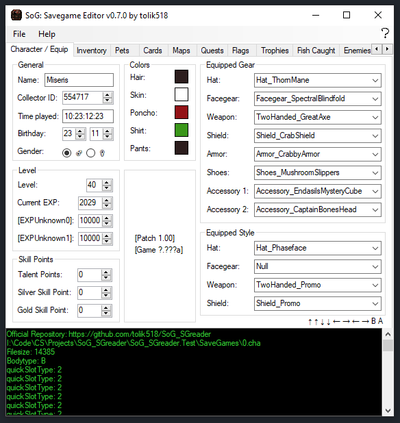The width and height of the screenshot is (400, 423).
Task: Switch to the Trophies tab
Action: [x=275, y=51]
